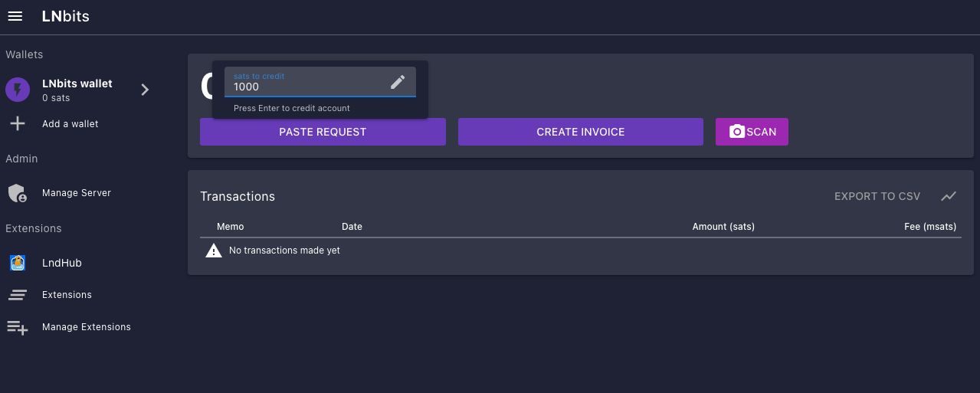Click the warning triangle icon
The height and width of the screenshot is (393, 980).
tap(214, 251)
